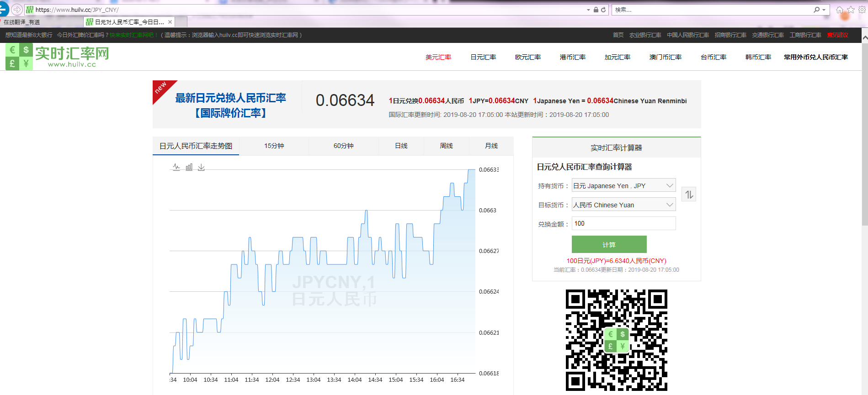Screen dimensions: 868x395
Task: Click the large 0.06634 rate value
Action: (345, 100)
